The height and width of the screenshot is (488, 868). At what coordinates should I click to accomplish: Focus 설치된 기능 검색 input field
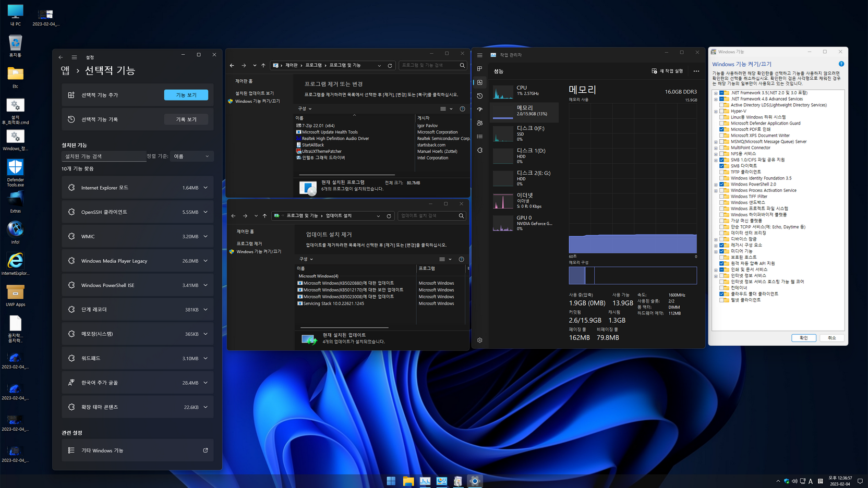click(x=104, y=156)
